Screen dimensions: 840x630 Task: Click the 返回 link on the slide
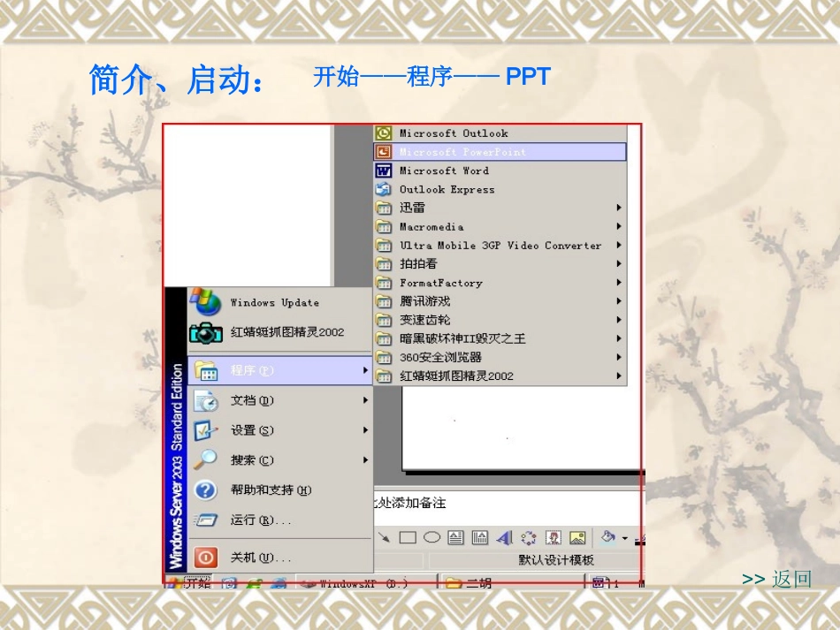click(x=791, y=579)
